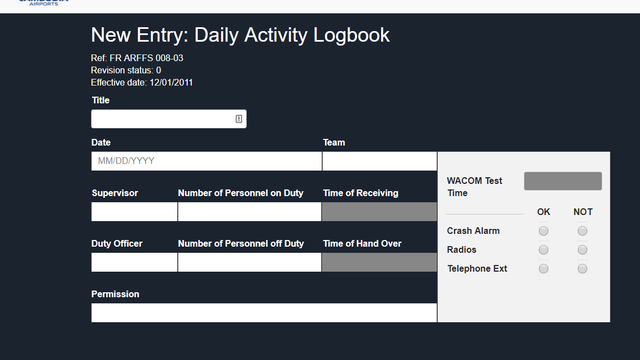Focus the Date field with MM/DD/YYYY placeholder

tap(207, 161)
